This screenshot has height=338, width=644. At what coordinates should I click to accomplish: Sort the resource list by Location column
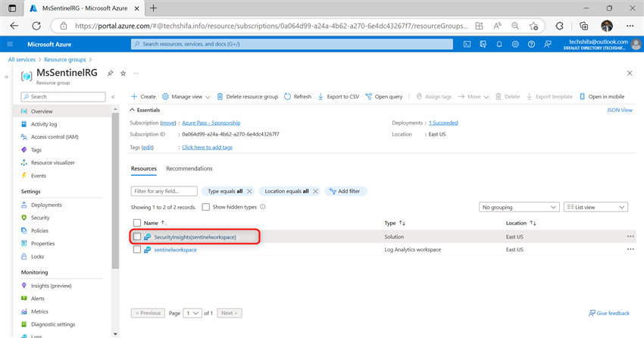(521, 223)
